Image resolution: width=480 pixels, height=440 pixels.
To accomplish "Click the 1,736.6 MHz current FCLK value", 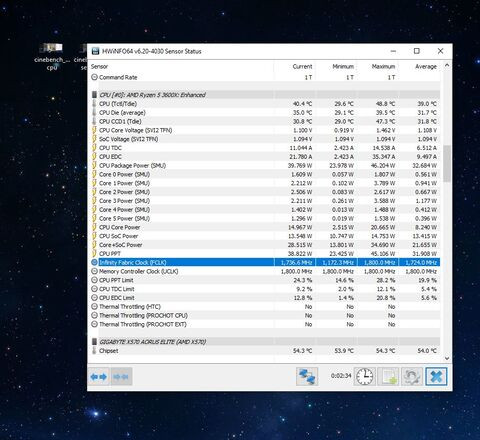I will 296,263.
